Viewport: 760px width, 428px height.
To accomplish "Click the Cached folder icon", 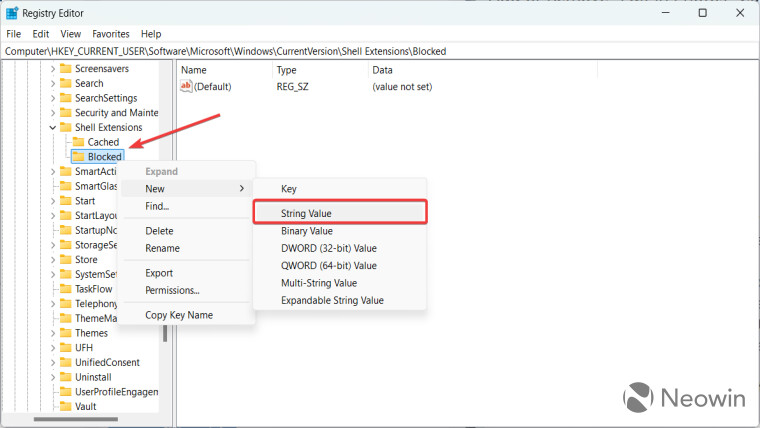I will tap(78, 142).
